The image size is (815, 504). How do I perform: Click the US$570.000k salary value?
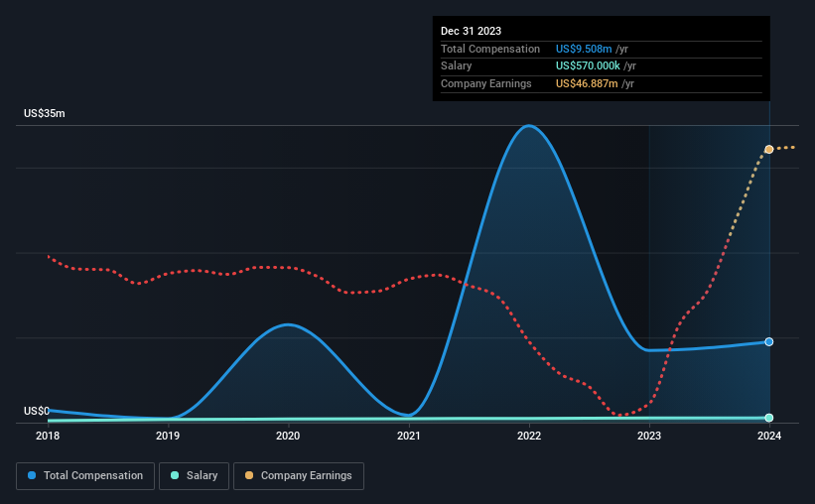pos(588,66)
